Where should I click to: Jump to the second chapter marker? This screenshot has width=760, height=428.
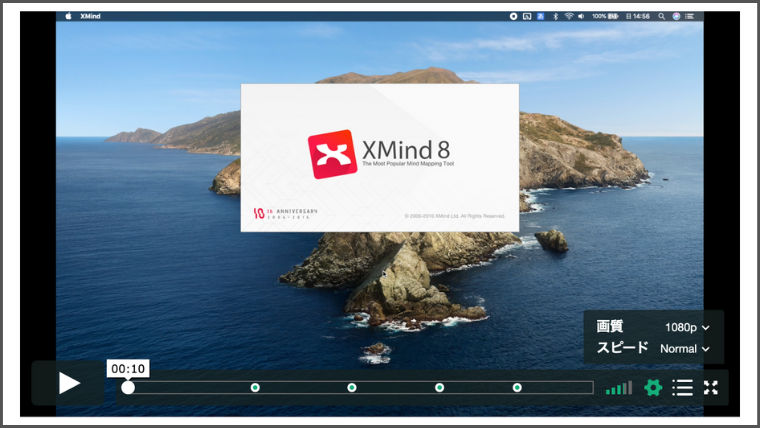pos(352,387)
